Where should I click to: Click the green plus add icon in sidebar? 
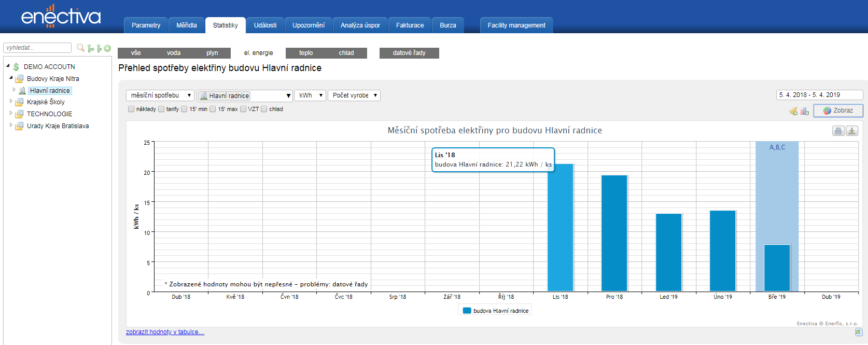(107, 48)
